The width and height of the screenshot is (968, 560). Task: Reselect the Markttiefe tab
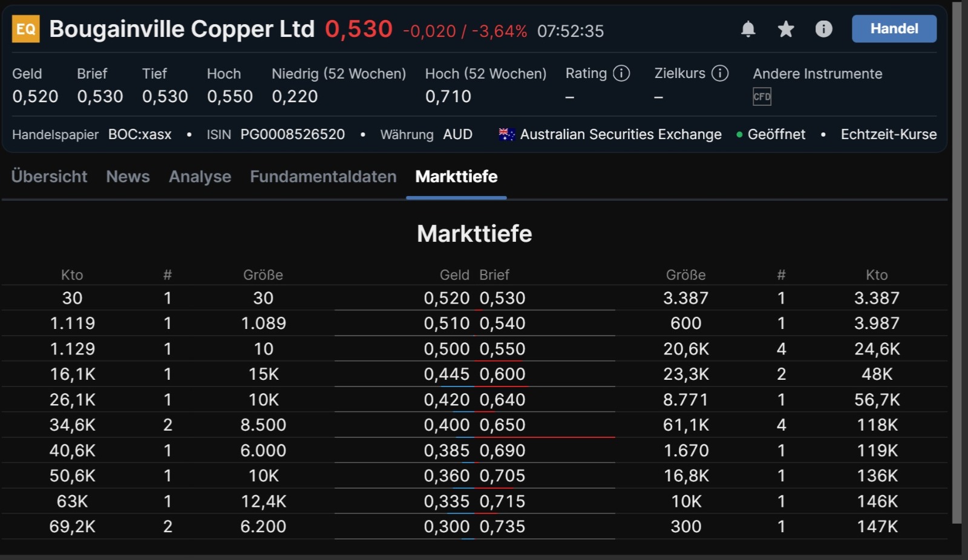456,177
